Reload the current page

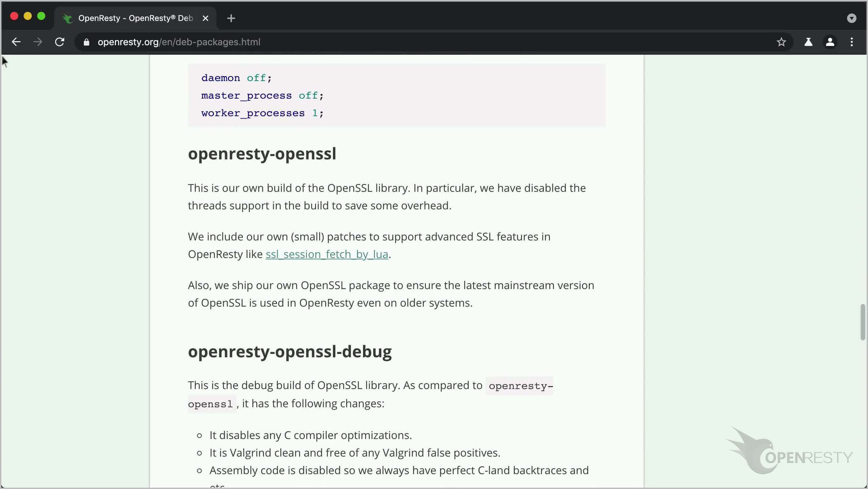60,42
